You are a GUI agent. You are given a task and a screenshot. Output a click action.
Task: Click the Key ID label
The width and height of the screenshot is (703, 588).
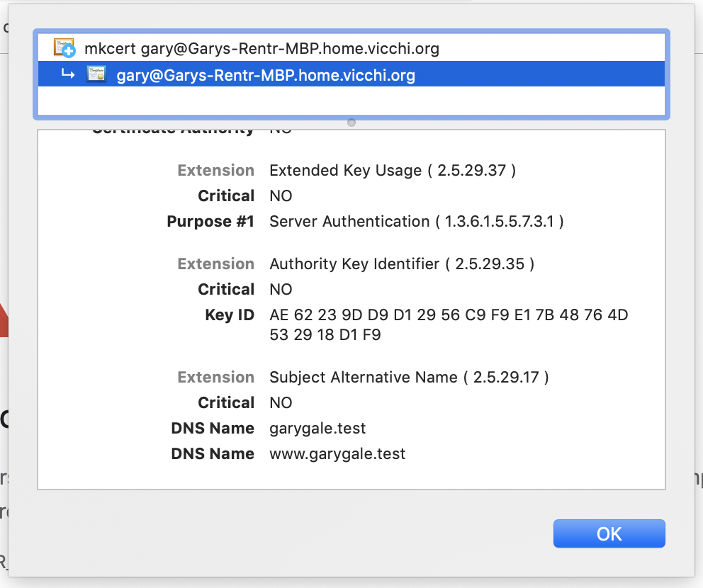coord(230,315)
